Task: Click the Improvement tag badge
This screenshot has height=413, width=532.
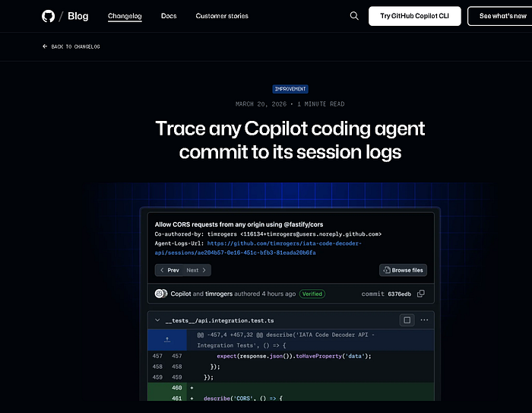Action: (290, 89)
